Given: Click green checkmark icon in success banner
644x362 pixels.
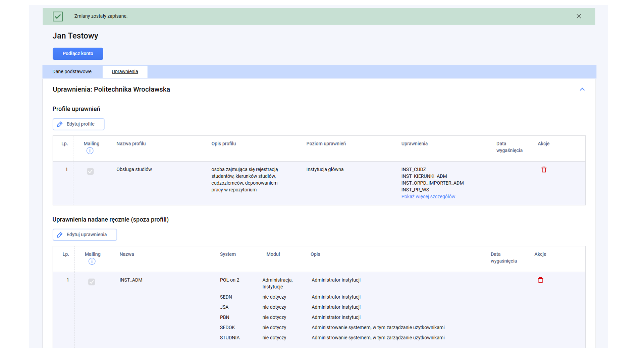Looking at the screenshot, I should point(58,16).
